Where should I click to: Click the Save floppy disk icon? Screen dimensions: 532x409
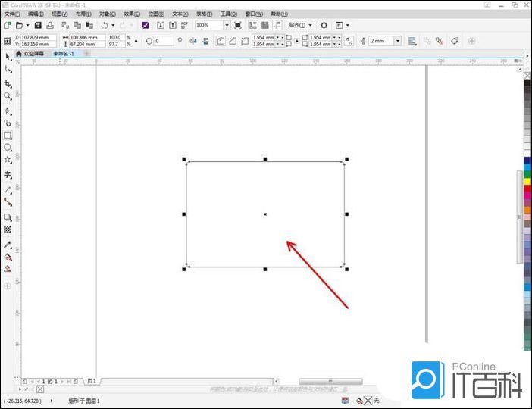(x=38, y=25)
